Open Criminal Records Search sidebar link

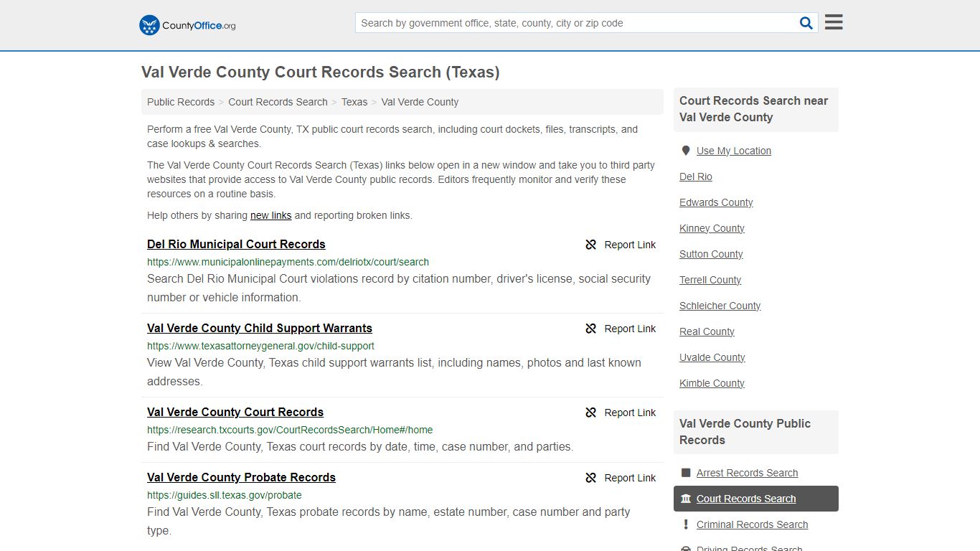click(x=752, y=524)
